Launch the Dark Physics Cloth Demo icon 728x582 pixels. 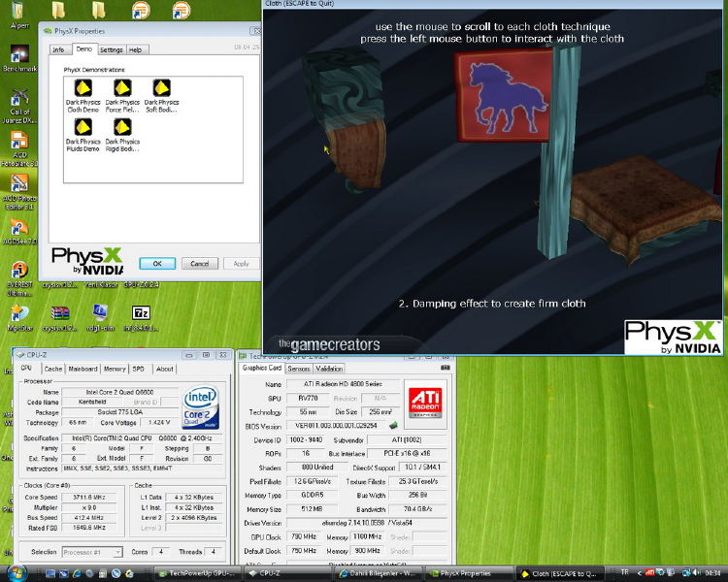pos(83,96)
